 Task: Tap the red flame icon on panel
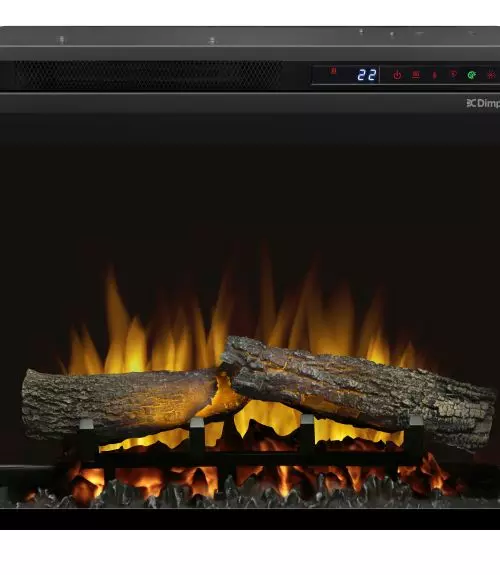434,75
